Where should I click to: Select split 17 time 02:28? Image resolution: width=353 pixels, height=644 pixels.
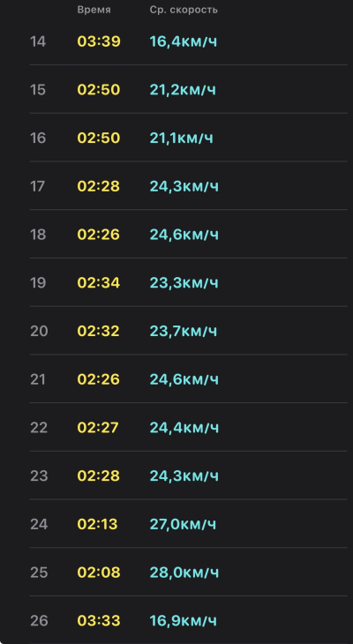point(99,186)
